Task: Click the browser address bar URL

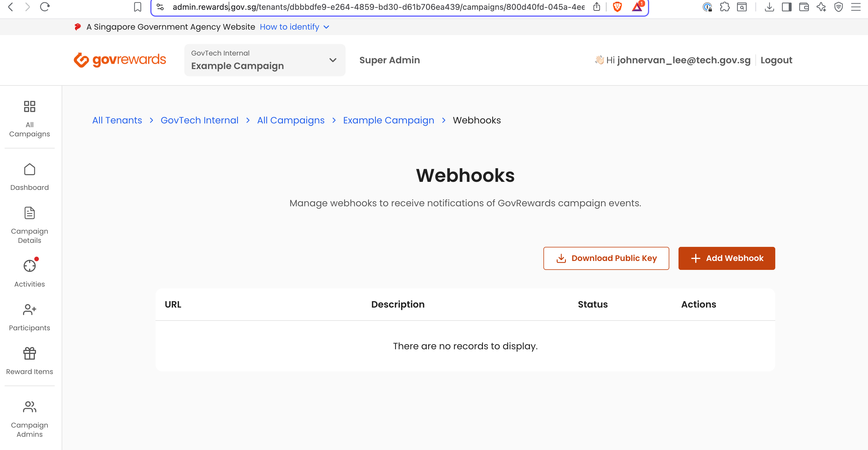Action: 378,7
